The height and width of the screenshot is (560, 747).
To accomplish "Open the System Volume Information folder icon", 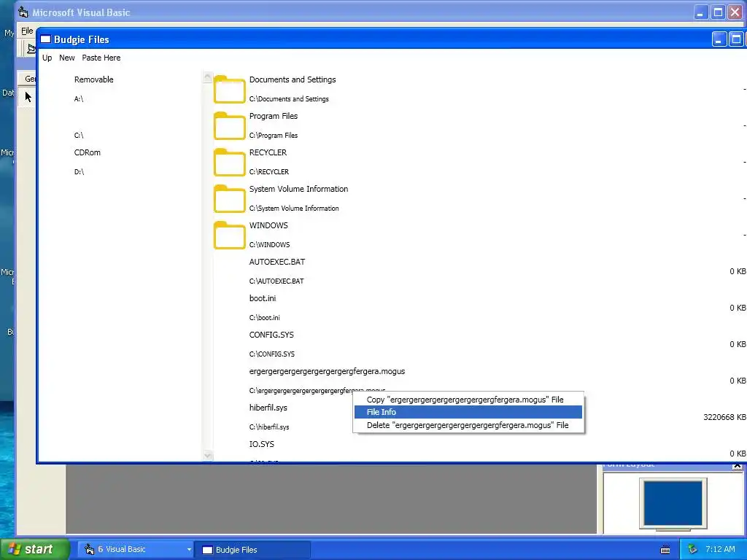I will [229, 198].
